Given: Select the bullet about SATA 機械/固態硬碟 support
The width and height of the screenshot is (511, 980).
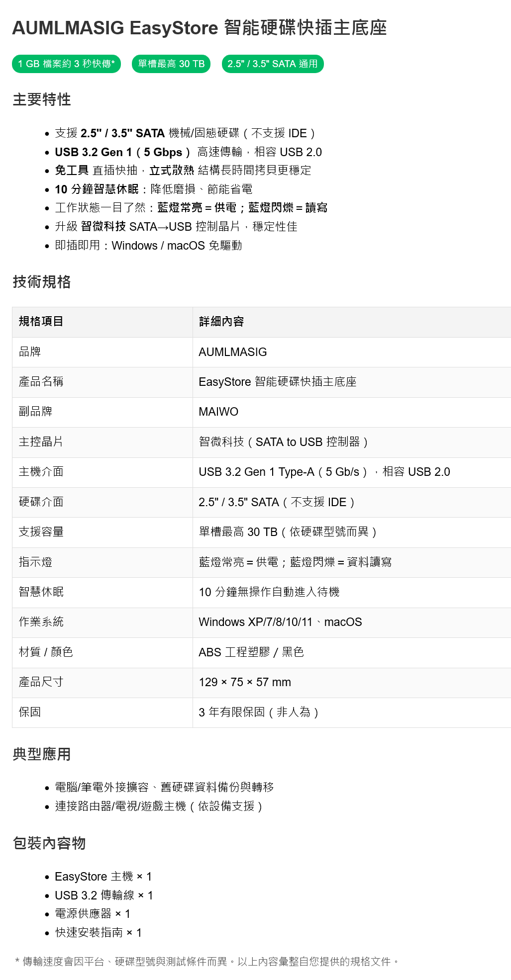Looking at the screenshot, I should (185, 133).
